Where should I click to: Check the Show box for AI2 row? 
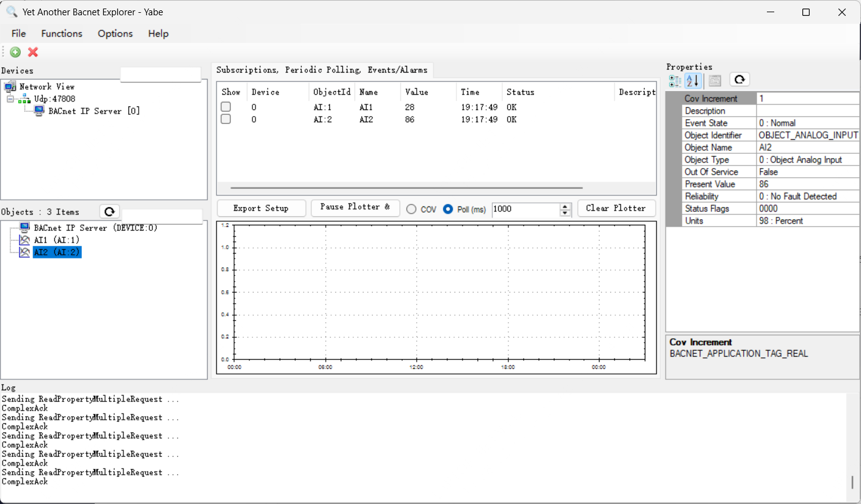[x=226, y=119]
